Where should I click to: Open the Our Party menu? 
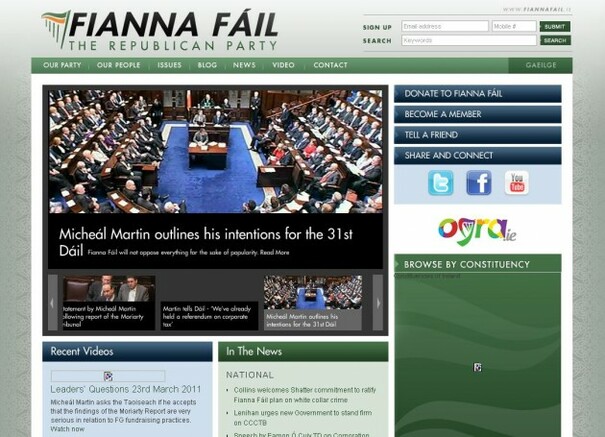tap(62, 65)
